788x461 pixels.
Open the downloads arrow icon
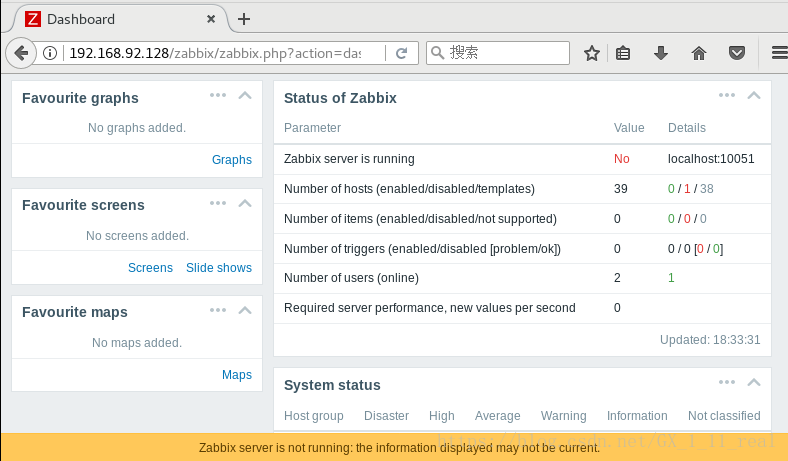pyautogui.click(x=660, y=53)
